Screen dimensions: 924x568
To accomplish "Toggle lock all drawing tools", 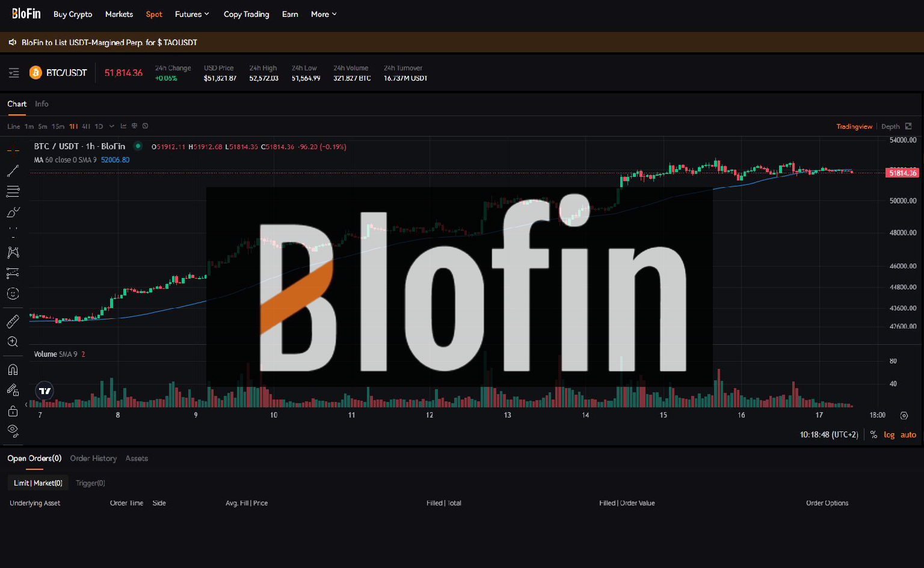I will click(x=13, y=412).
